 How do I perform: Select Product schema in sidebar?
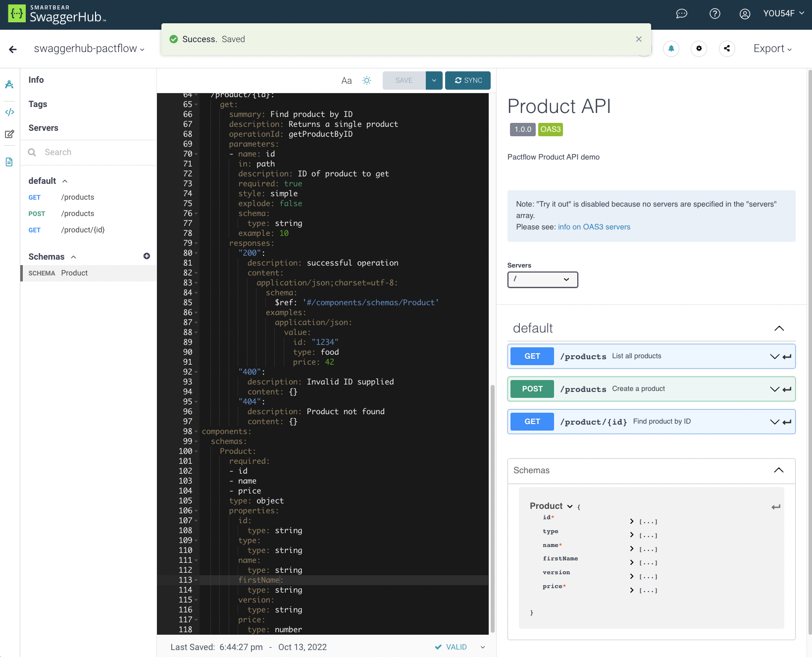[74, 273]
